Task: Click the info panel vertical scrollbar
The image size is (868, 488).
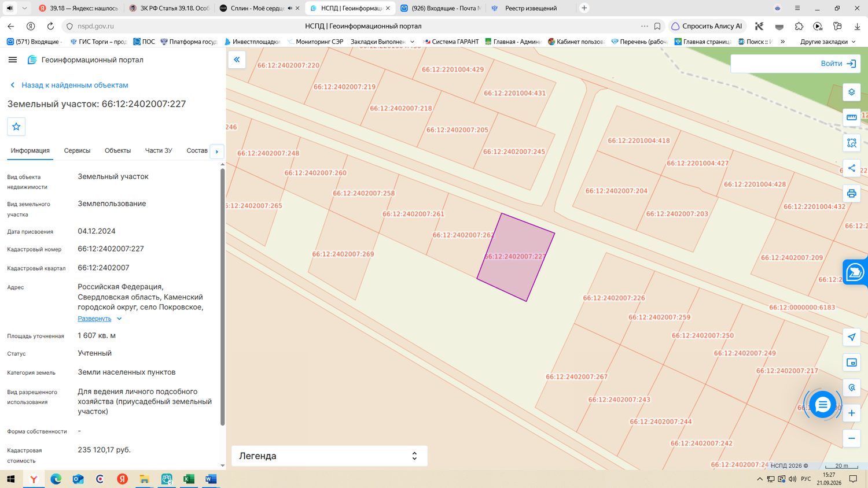Action: point(223,297)
